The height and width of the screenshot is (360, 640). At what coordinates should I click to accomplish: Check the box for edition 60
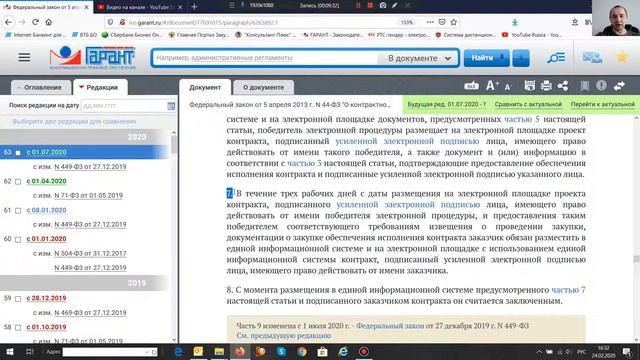pyautogui.click(x=18, y=240)
